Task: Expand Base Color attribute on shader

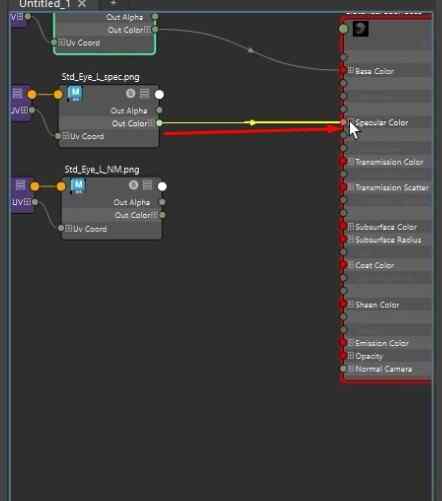Action: point(351,70)
